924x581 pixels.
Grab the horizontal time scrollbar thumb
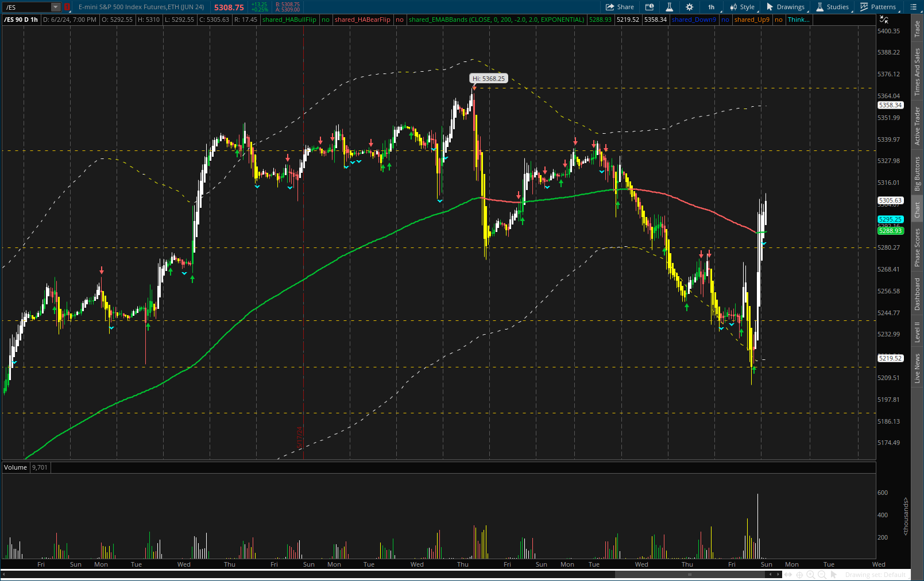690,574
